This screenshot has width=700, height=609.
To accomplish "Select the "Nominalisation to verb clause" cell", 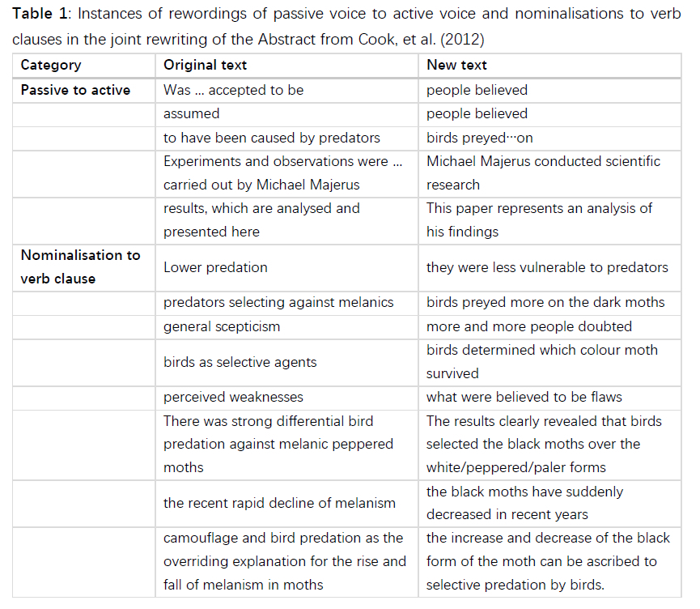I will point(80,266).
